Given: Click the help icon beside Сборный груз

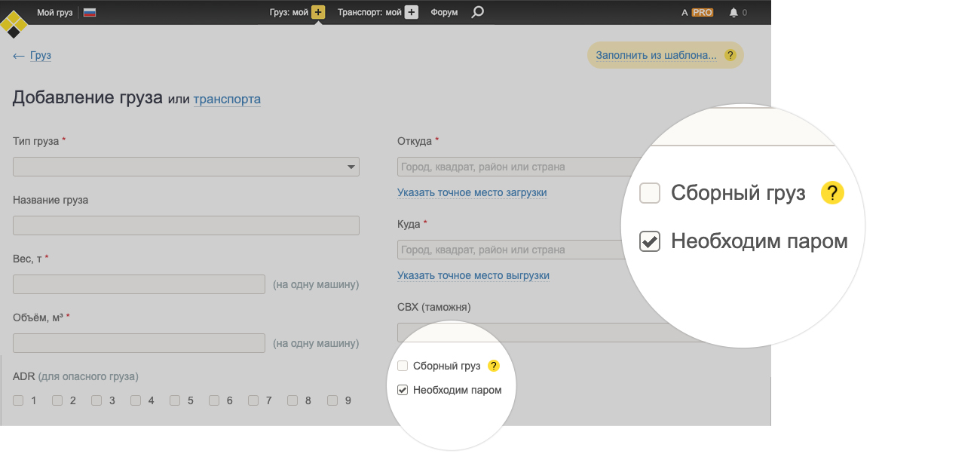Looking at the screenshot, I should (494, 366).
